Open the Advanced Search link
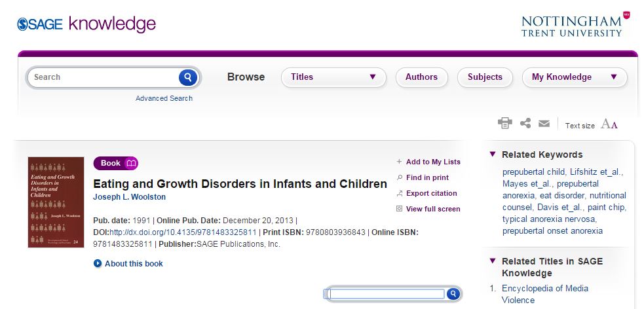This screenshot has height=309, width=644. 164,98
